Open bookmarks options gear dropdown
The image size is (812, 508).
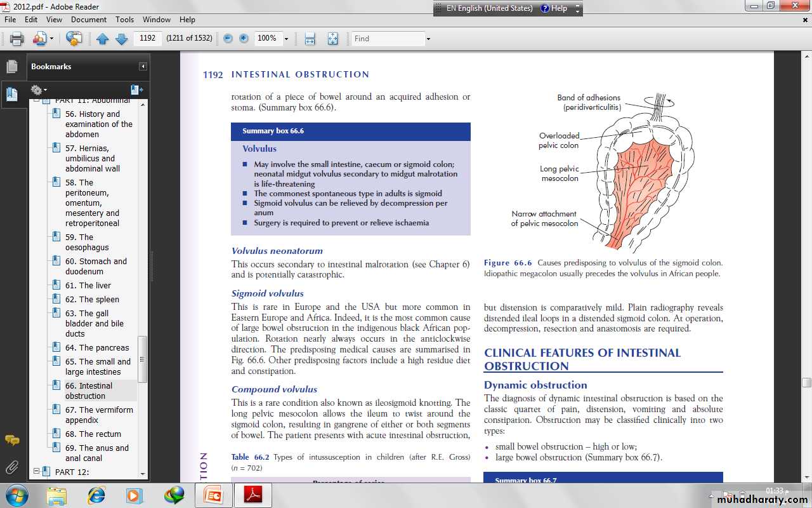[x=39, y=90]
